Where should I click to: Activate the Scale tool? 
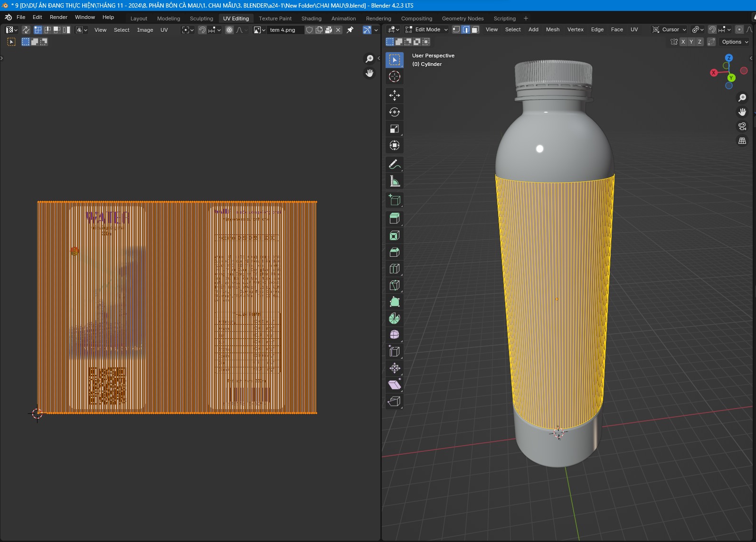pyautogui.click(x=395, y=129)
